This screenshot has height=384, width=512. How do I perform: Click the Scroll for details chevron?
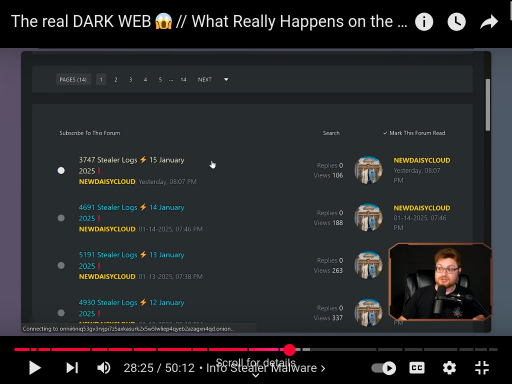(x=256, y=376)
